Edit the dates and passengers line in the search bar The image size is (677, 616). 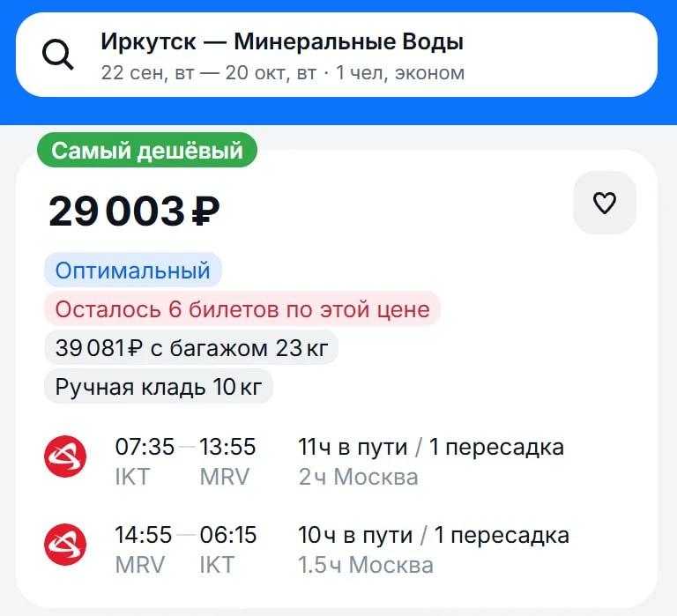tap(283, 73)
